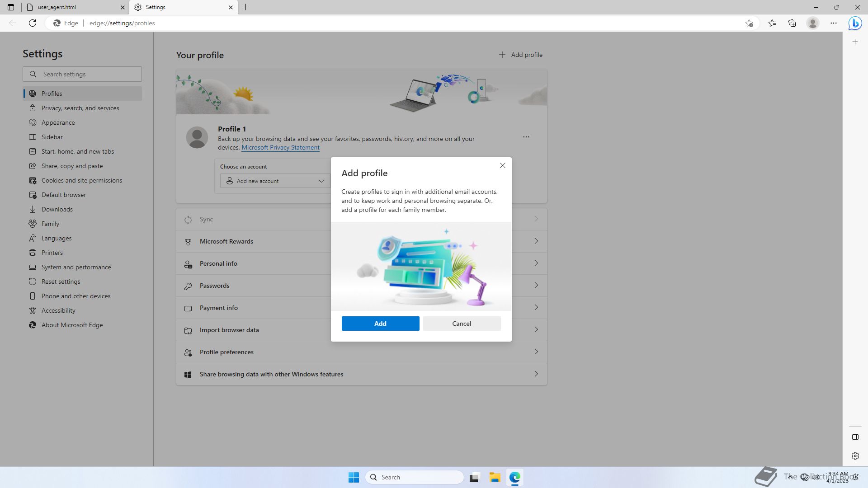The image size is (868, 488).
Task: Open the Favorites list icon
Action: point(772,23)
